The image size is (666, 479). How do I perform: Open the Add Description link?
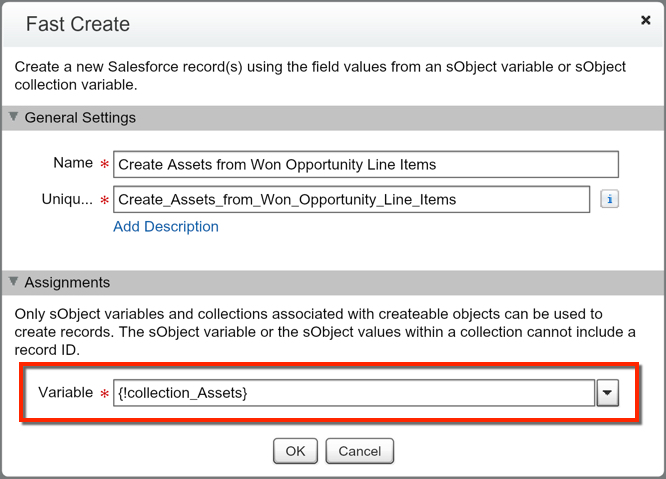click(x=166, y=226)
